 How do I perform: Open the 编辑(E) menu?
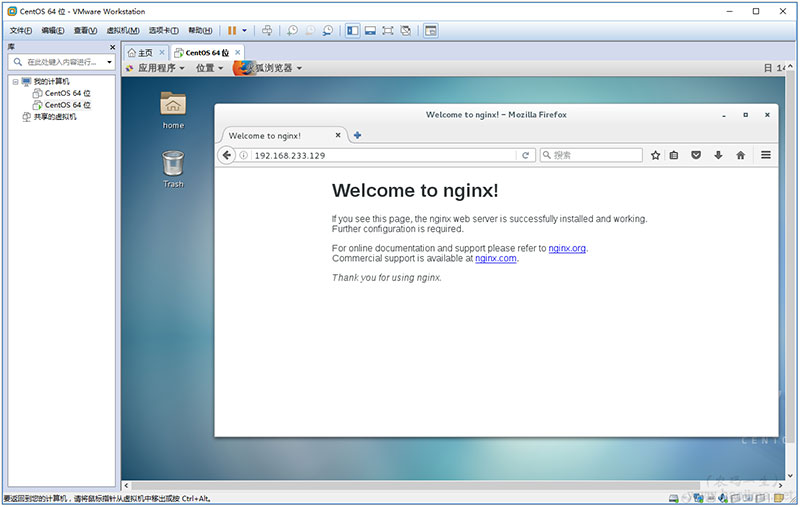point(53,31)
